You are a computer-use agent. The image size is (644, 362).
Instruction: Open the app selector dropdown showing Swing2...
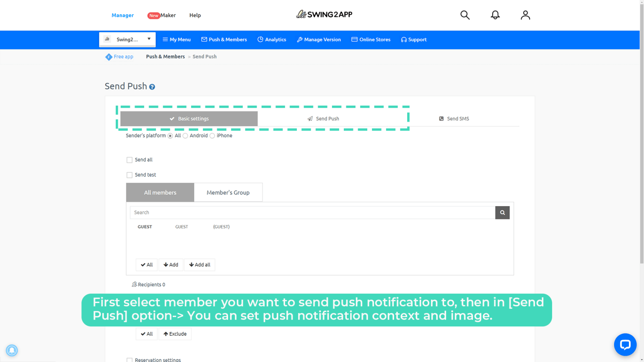[x=127, y=39]
